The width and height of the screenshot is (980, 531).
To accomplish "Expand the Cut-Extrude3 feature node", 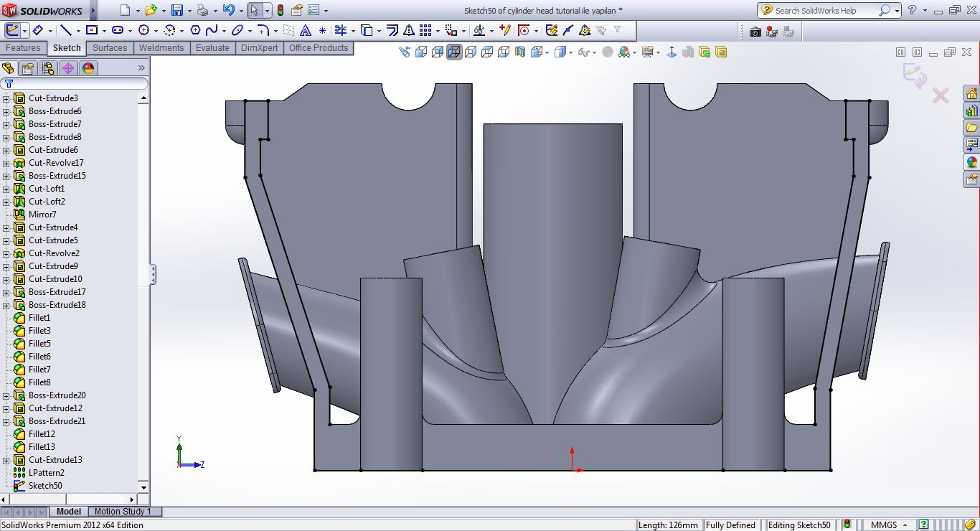I will click(6, 98).
